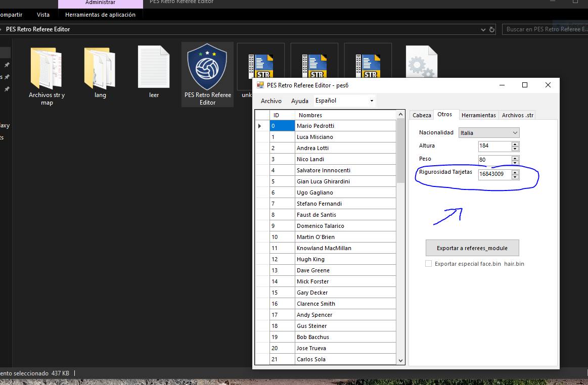Select the leer text file icon
The width and height of the screenshot is (588, 385).
[154, 67]
